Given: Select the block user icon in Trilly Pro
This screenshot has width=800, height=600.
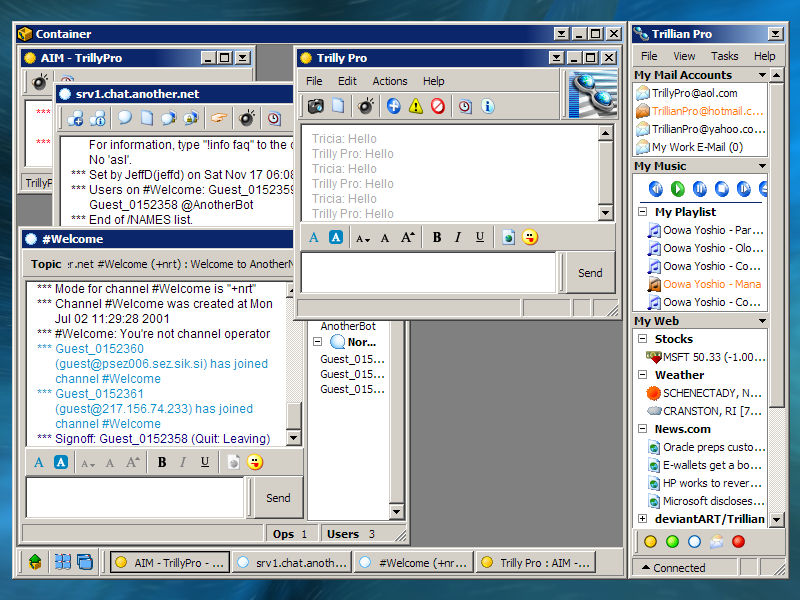Looking at the screenshot, I should click(438, 106).
